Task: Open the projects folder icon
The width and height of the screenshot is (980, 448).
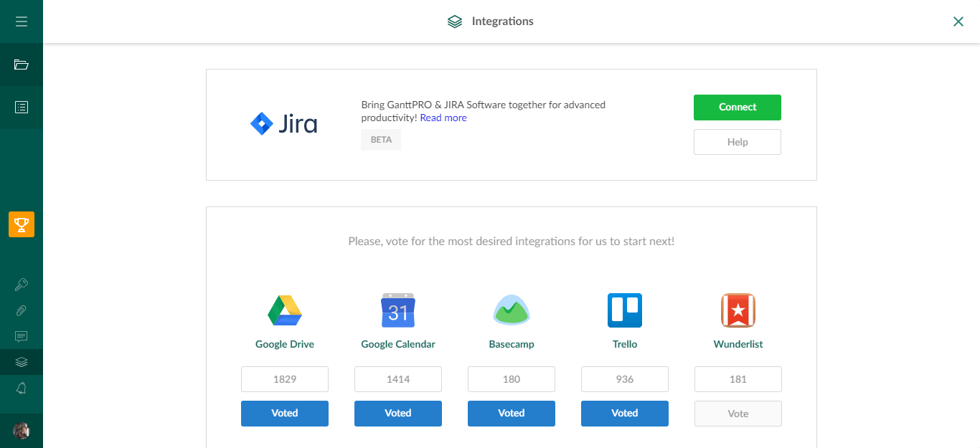Action: pyautogui.click(x=22, y=65)
